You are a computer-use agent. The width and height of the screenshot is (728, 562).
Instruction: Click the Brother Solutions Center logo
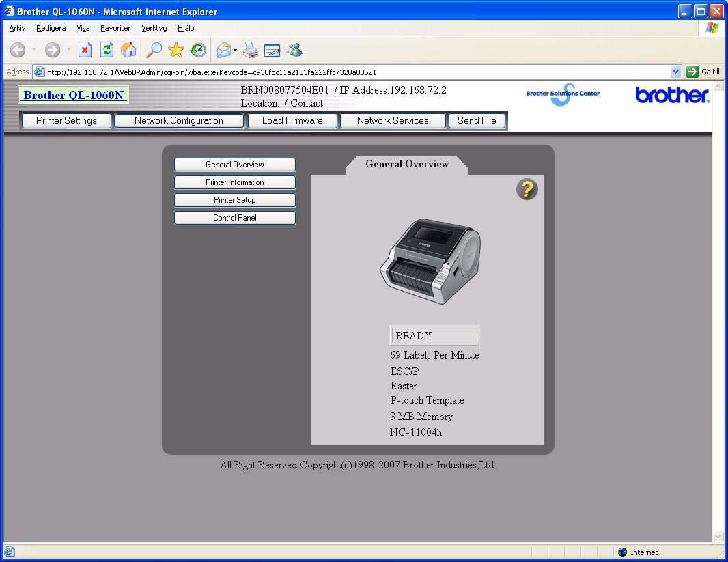[563, 94]
